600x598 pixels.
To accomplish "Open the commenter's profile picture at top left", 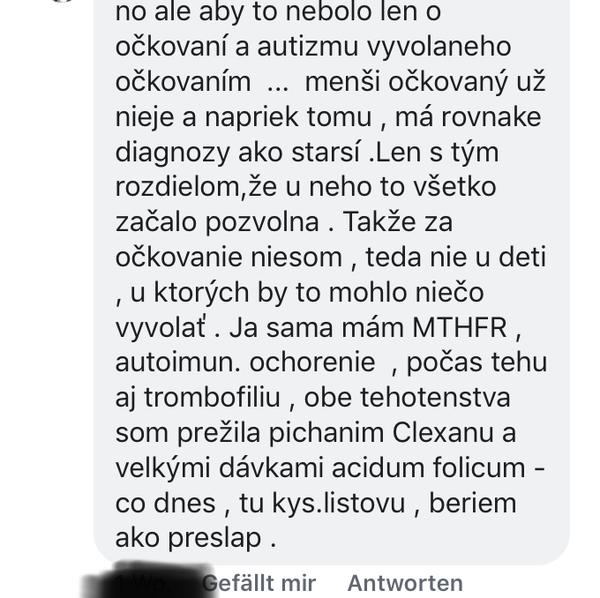I will (x=61, y=2).
